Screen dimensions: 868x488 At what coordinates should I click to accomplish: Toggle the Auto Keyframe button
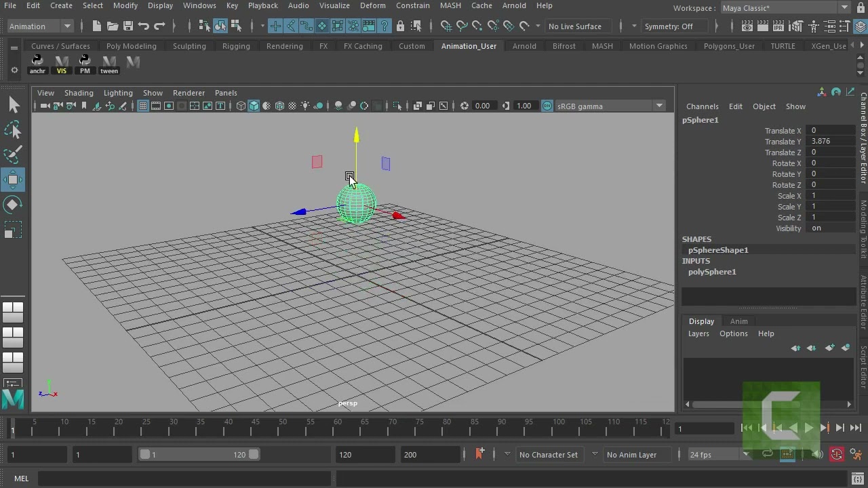click(x=837, y=455)
